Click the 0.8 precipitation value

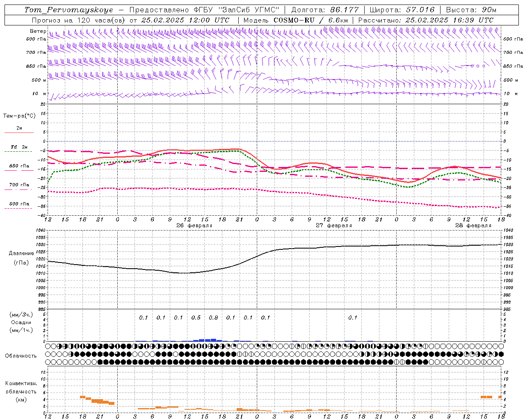[213, 318]
